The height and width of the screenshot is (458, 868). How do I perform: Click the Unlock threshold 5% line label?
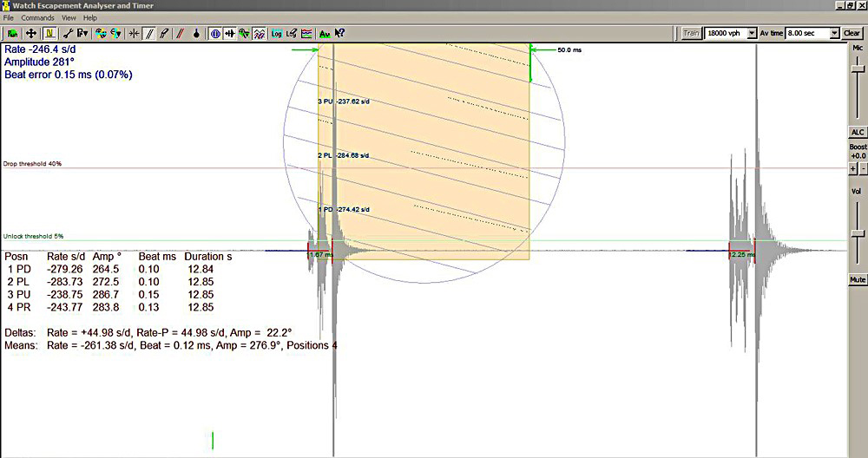coord(33,236)
